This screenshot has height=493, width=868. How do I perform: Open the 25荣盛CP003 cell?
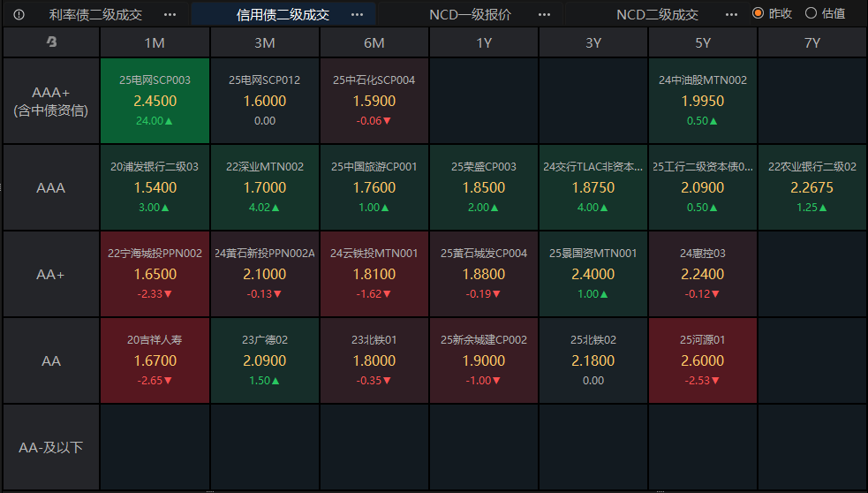click(484, 188)
